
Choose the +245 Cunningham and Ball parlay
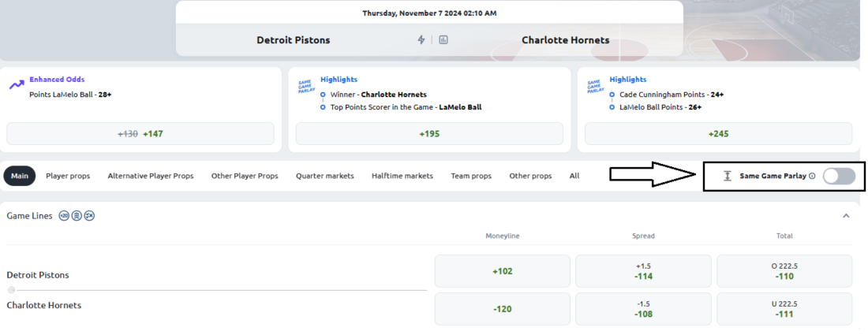point(719,134)
